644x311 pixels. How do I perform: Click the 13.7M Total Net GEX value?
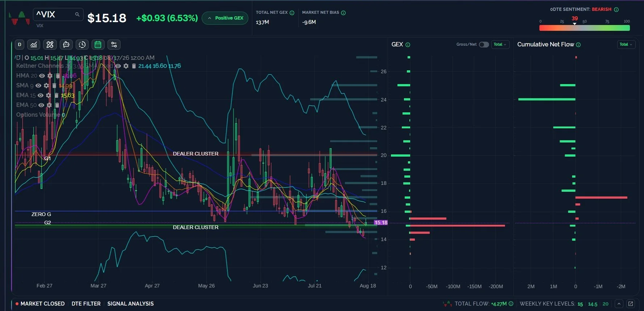tap(262, 22)
